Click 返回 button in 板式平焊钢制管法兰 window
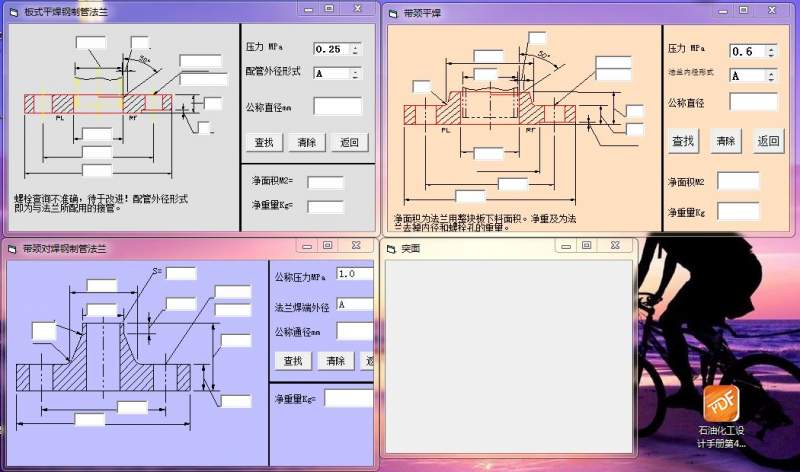The image size is (800, 472). pos(349,142)
